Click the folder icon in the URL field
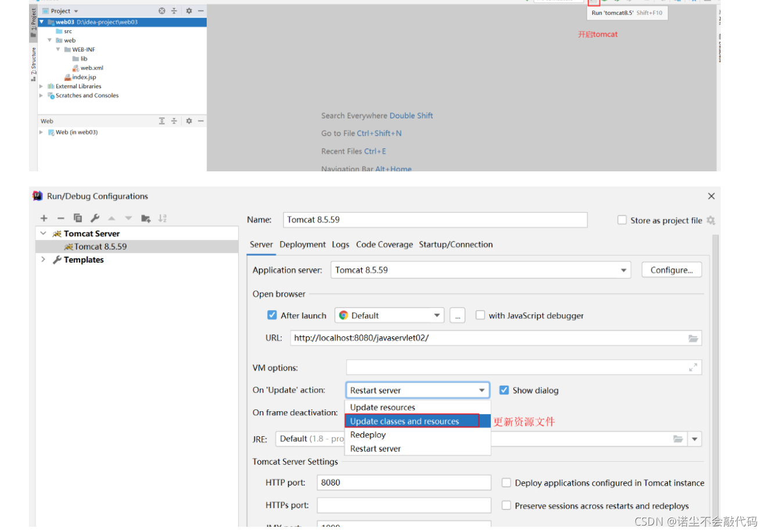The image size is (766, 532). pyautogui.click(x=693, y=338)
